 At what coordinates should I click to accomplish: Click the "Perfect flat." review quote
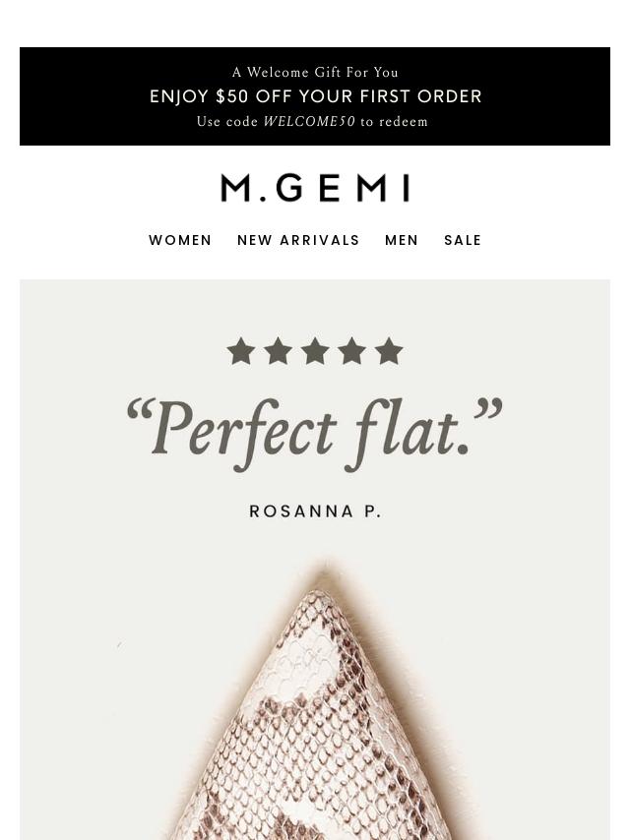(315, 434)
